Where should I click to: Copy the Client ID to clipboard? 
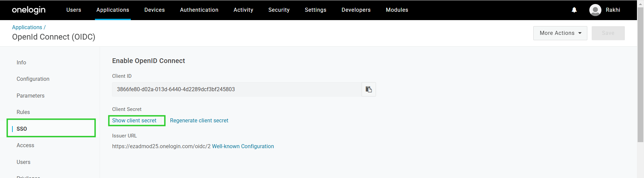click(x=369, y=89)
